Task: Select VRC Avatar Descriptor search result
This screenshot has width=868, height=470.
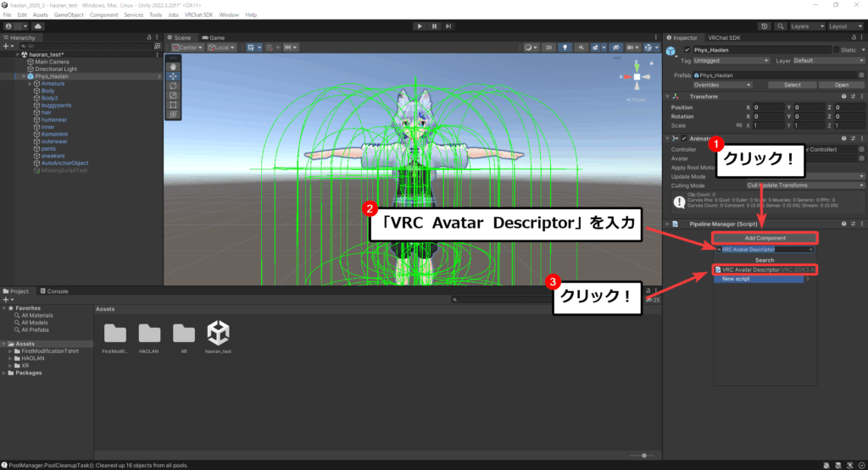Action: coord(765,270)
